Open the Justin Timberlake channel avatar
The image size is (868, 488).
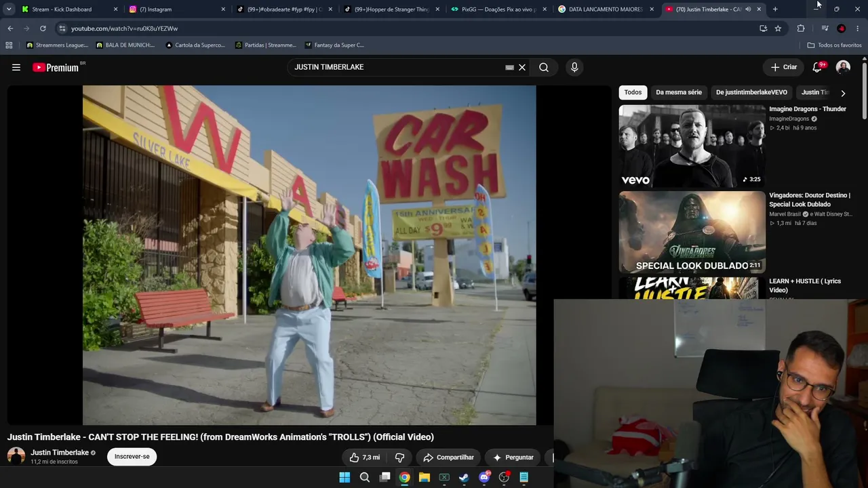pos(16,456)
